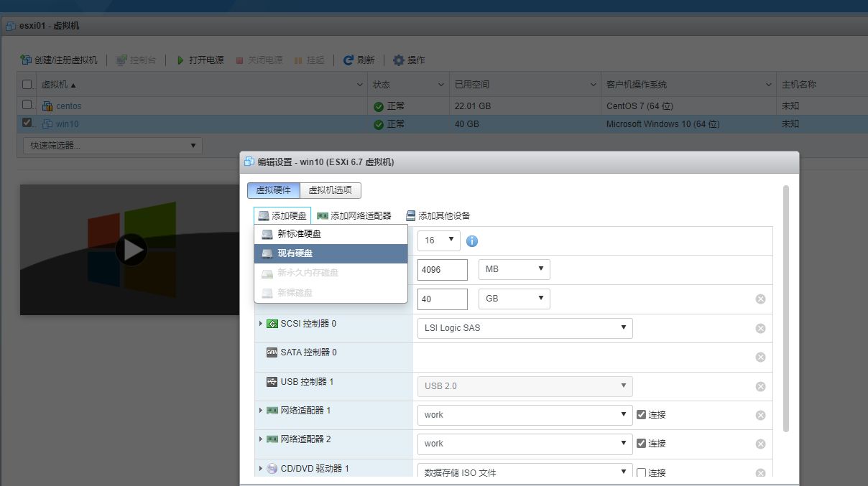This screenshot has height=486, width=868.
Task: Uncheck 连接 for 网络适配器 1
Action: (642, 414)
